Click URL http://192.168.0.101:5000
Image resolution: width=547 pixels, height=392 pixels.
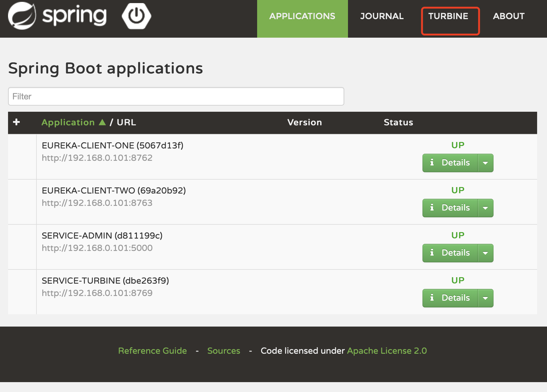click(x=97, y=248)
